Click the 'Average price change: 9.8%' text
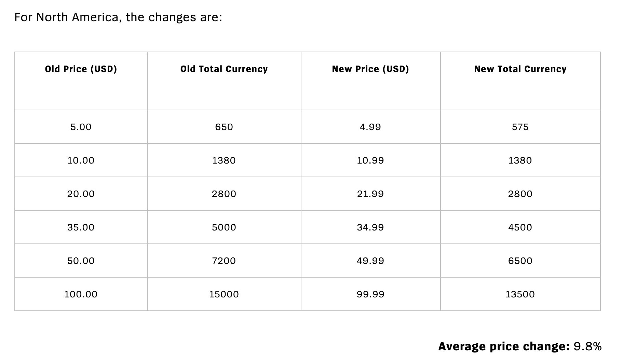 pyautogui.click(x=519, y=347)
